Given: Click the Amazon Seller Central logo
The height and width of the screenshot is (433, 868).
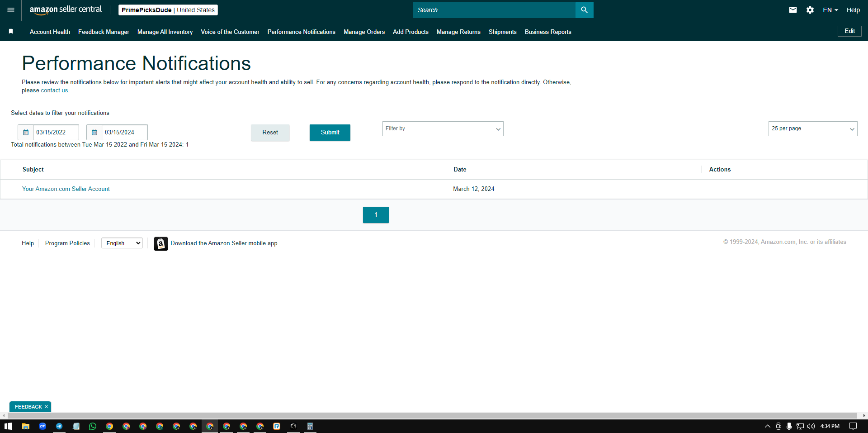Looking at the screenshot, I should (66, 10).
